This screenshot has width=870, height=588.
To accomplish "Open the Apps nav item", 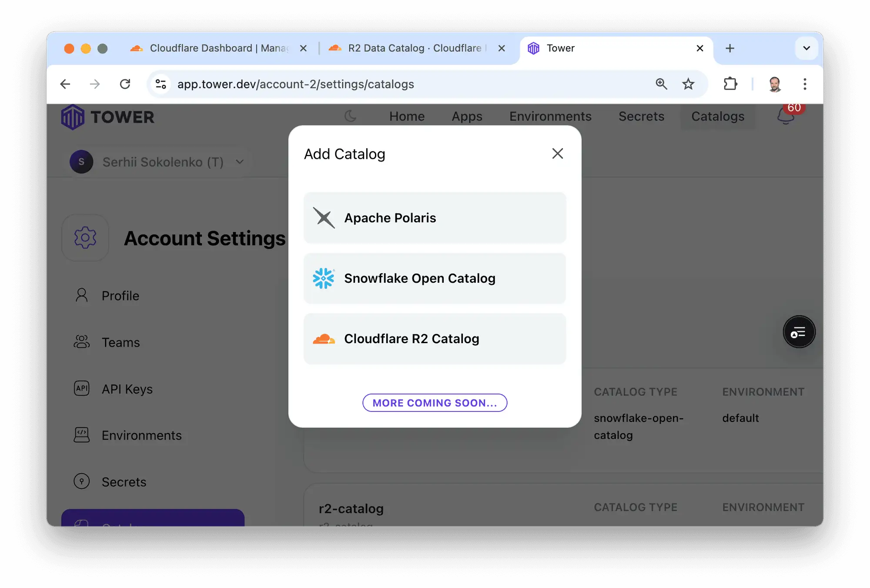I will 467,116.
